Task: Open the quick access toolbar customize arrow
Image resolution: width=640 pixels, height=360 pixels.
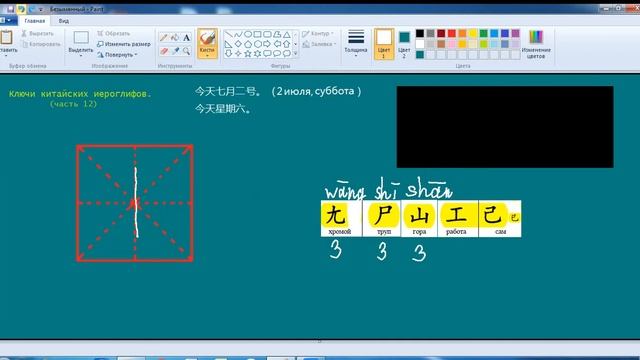Action: (41, 9)
